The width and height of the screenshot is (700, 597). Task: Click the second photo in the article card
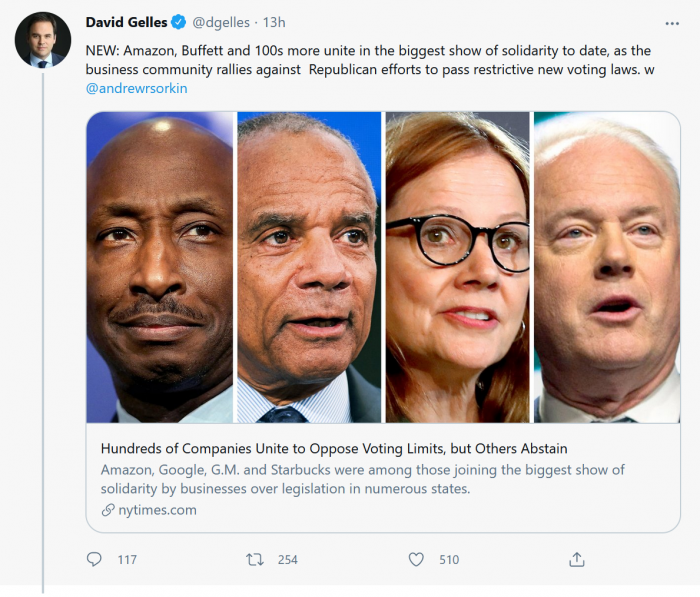pos(309,267)
